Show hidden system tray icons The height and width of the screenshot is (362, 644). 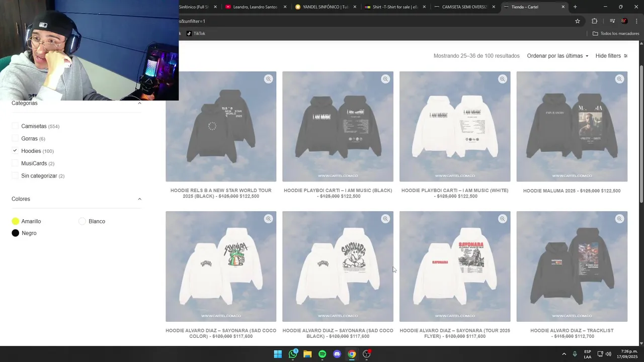tap(564, 354)
